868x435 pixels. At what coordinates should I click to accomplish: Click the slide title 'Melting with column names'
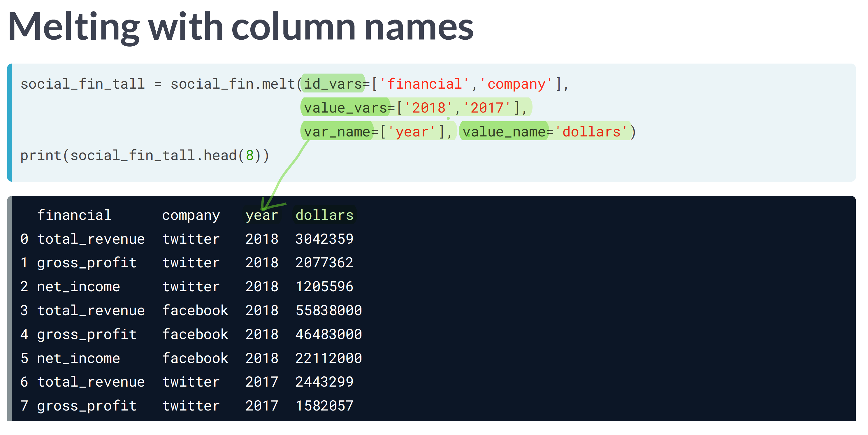[x=240, y=27]
